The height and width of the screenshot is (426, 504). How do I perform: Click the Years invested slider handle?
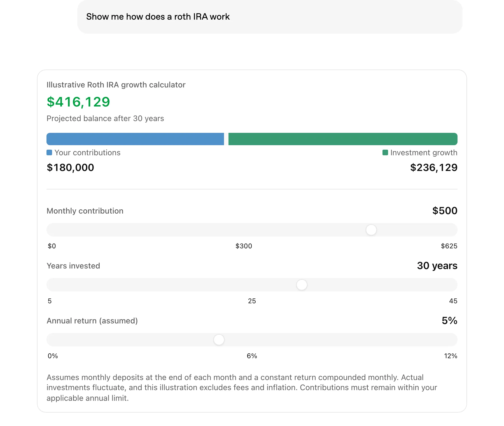point(302,285)
